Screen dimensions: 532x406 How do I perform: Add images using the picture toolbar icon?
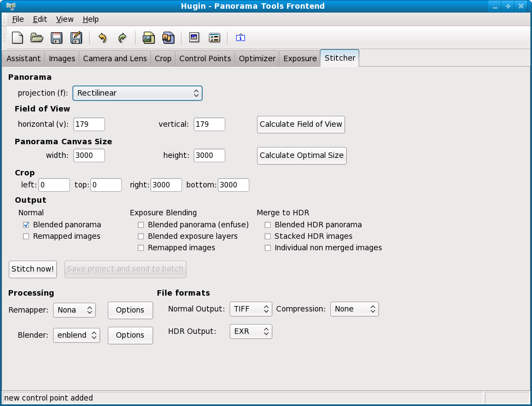pyautogui.click(x=148, y=38)
